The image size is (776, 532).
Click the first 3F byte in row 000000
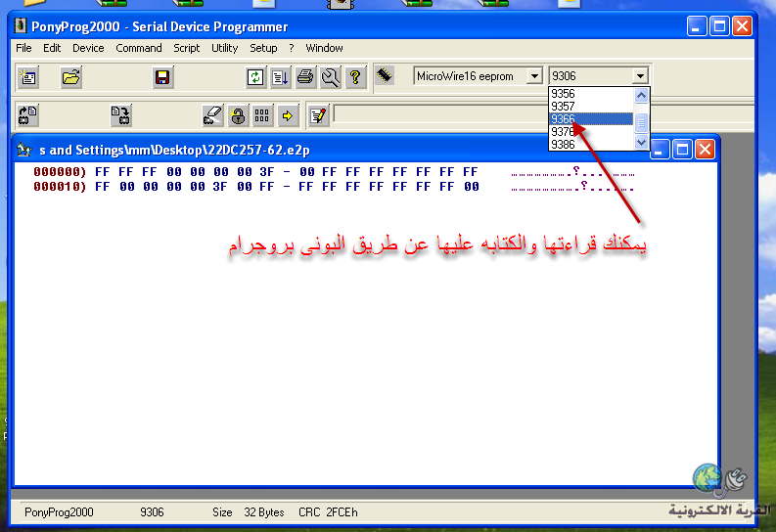tap(267, 172)
